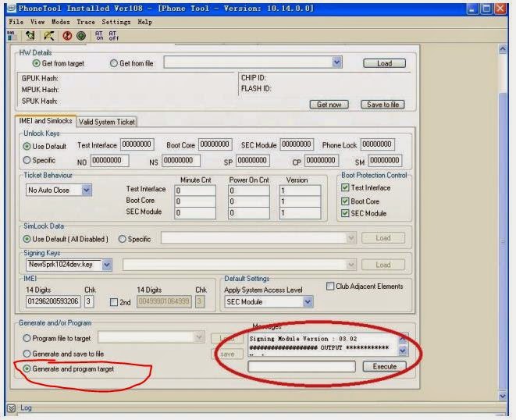The height and width of the screenshot is (420, 516).
Task: Open the No Auto Close dropdown
Action: coord(87,190)
